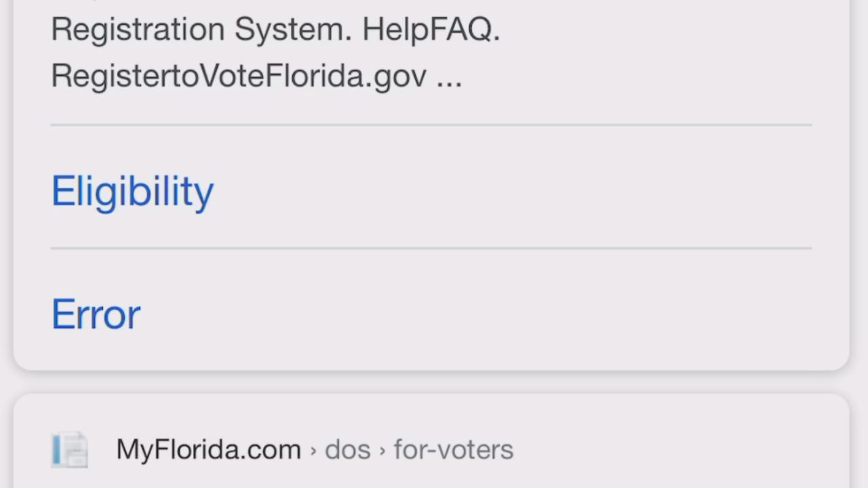Click the "Registration System." snippet text
Image resolution: width=868 pixels, height=488 pixels.
[x=201, y=30]
